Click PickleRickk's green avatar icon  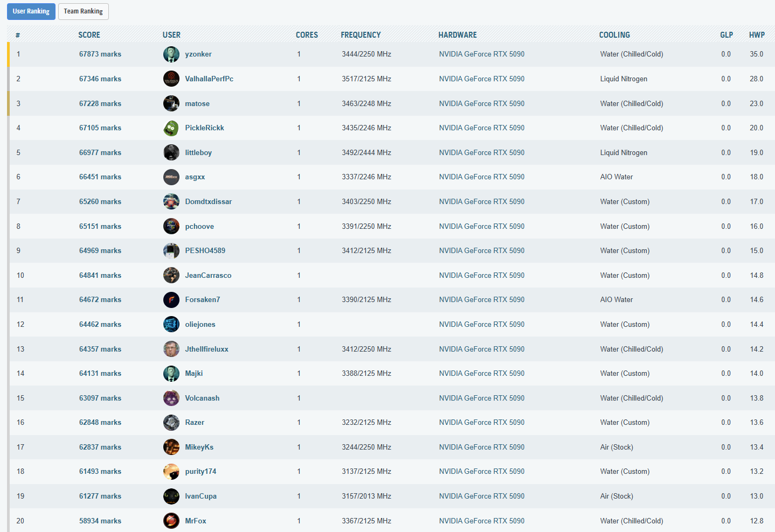point(171,128)
